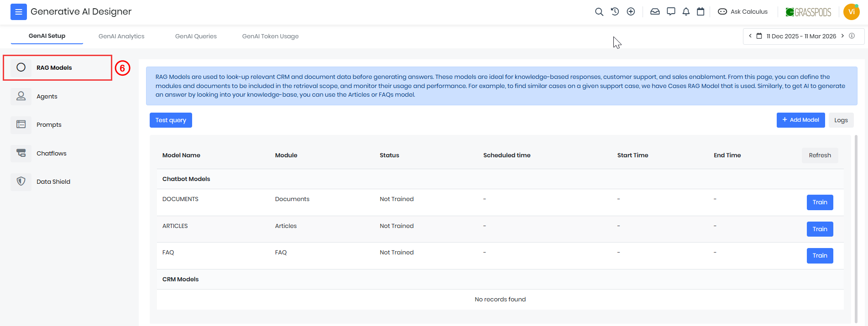This screenshot has height=326, width=868.
Task: Switch to GenAI Analytics tab
Action: click(x=121, y=36)
